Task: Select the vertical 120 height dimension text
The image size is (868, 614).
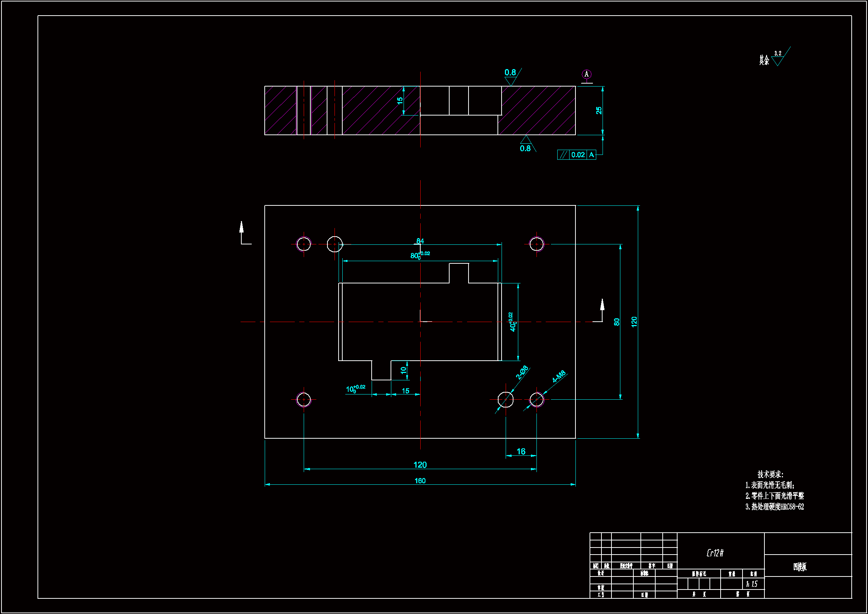Action: [634, 322]
